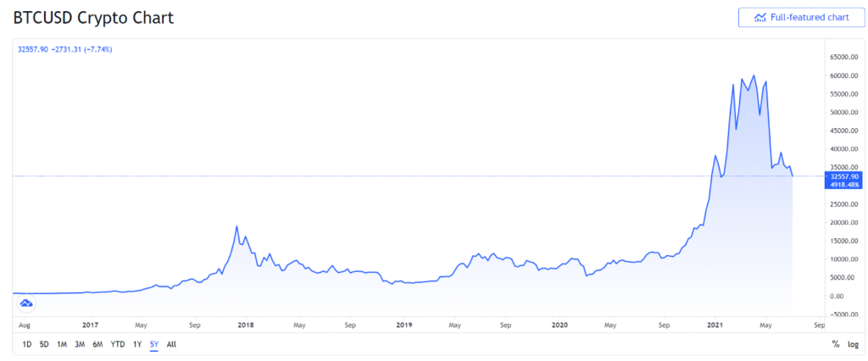Select the 1Y time range

pos(137,344)
